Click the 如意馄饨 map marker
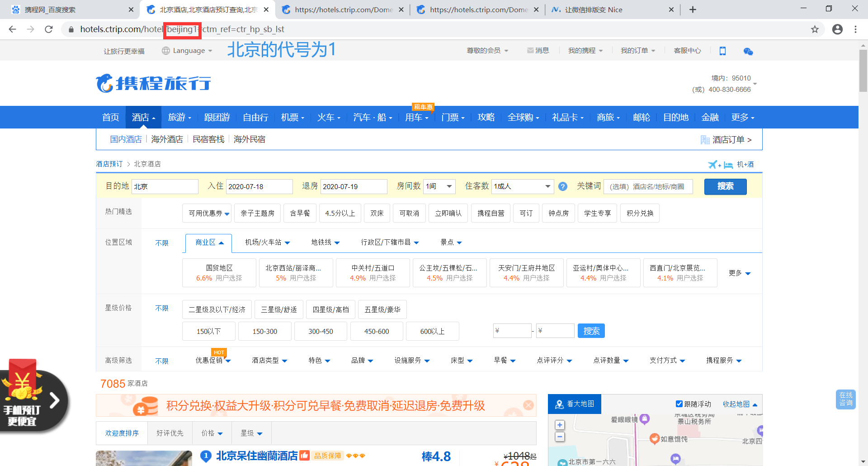 (654, 438)
